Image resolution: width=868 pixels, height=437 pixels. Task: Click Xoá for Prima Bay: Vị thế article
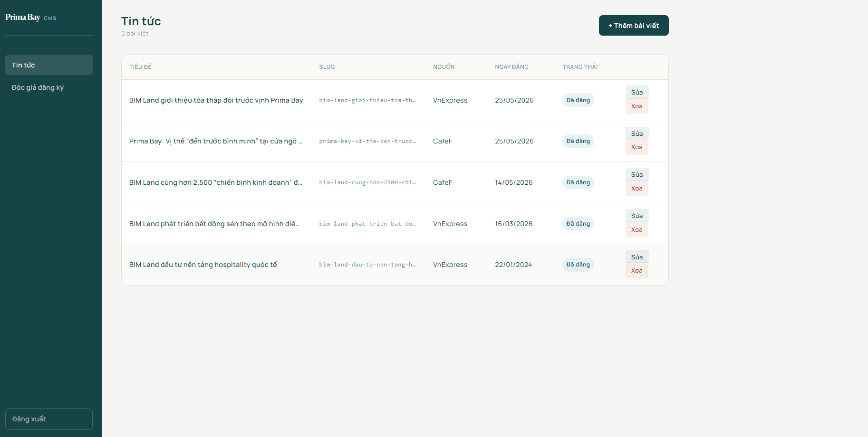[637, 147]
